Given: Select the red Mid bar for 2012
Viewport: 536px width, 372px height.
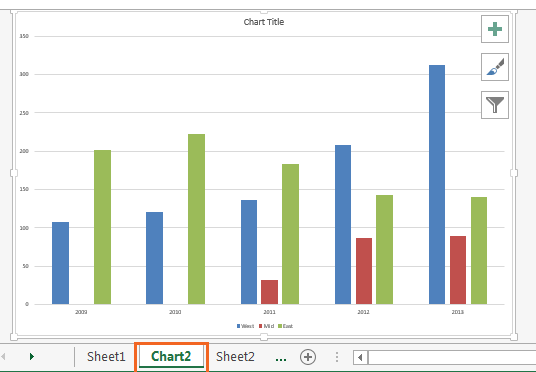Looking at the screenshot, I should 364,271.
